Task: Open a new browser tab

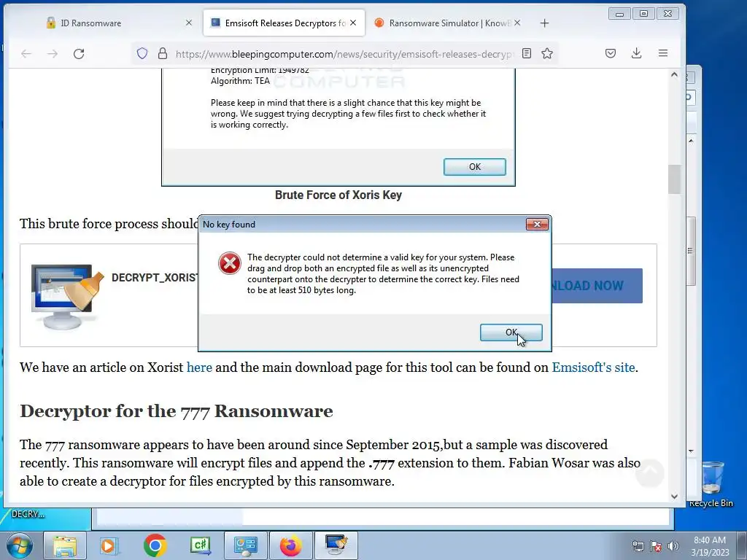Action: 544,23
